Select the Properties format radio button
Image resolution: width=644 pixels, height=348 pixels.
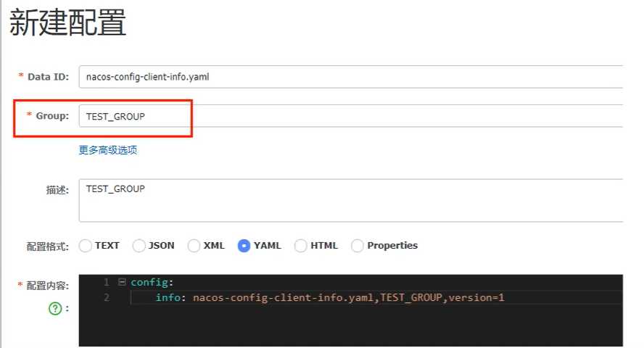pyautogui.click(x=358, y=246)
